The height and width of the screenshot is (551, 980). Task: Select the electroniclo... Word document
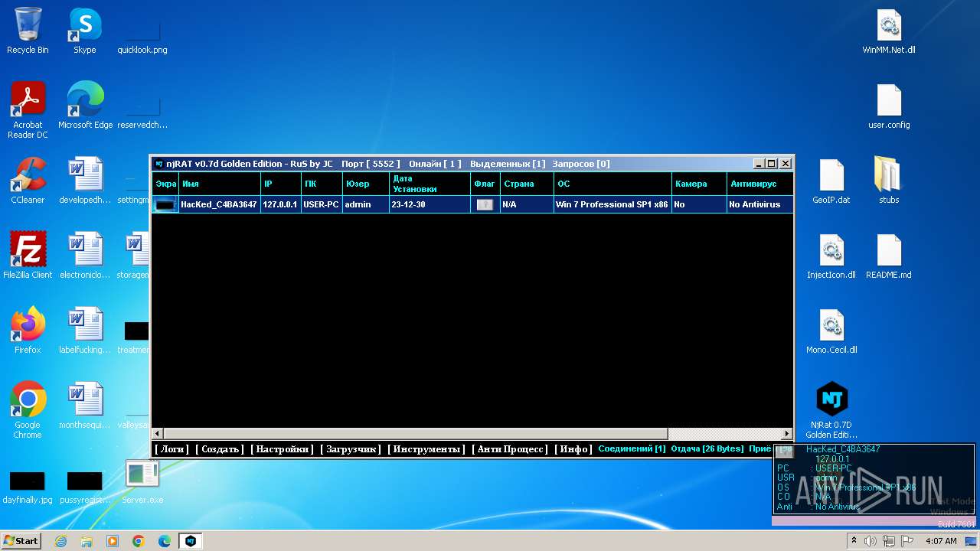coord(85,256)
